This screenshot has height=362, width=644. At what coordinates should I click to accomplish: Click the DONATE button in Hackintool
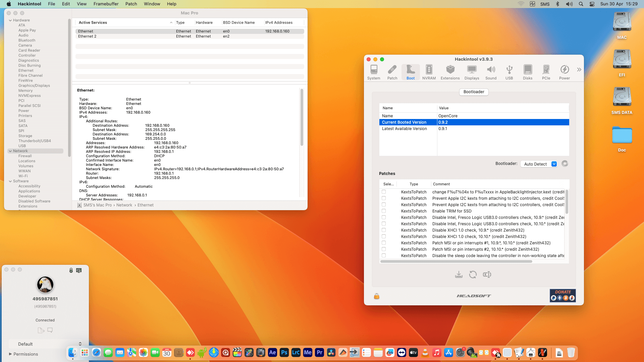562,295
